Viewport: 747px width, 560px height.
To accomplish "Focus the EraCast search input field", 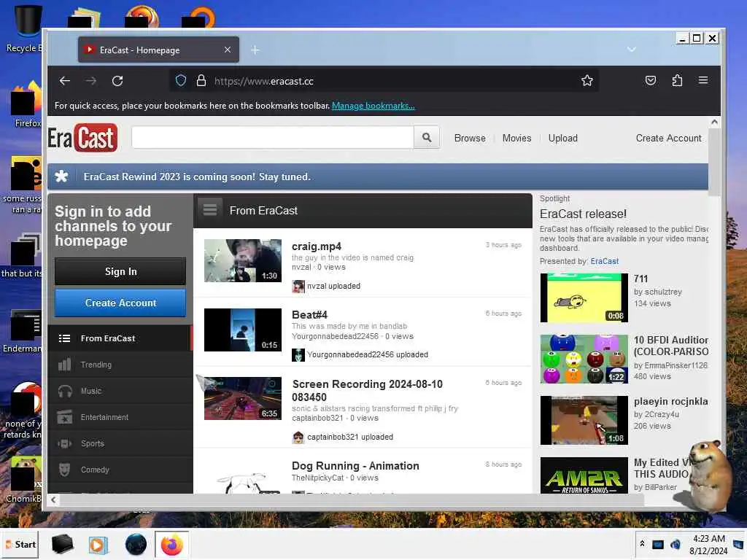I will pyautogui.click(x=273, y=138).
